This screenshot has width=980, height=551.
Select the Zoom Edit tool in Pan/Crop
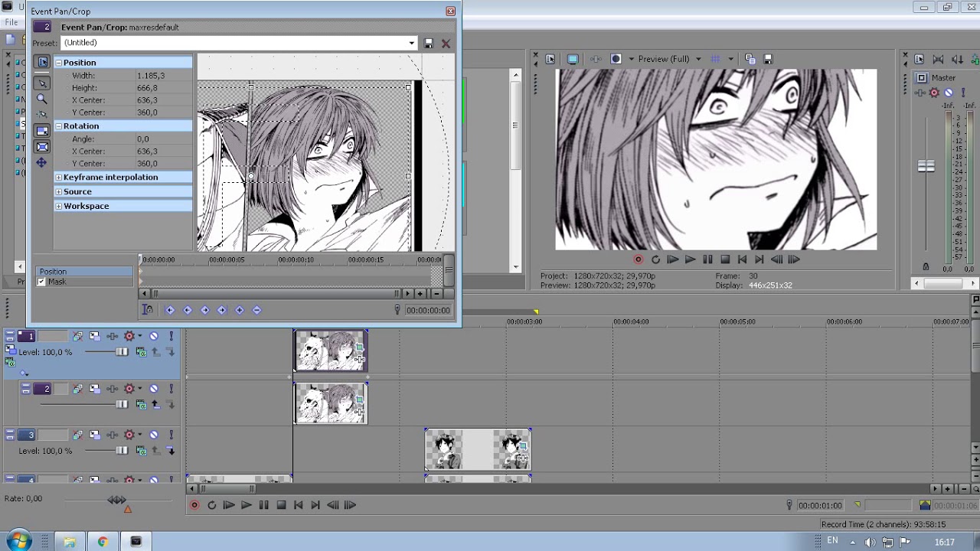pos(42,98)
